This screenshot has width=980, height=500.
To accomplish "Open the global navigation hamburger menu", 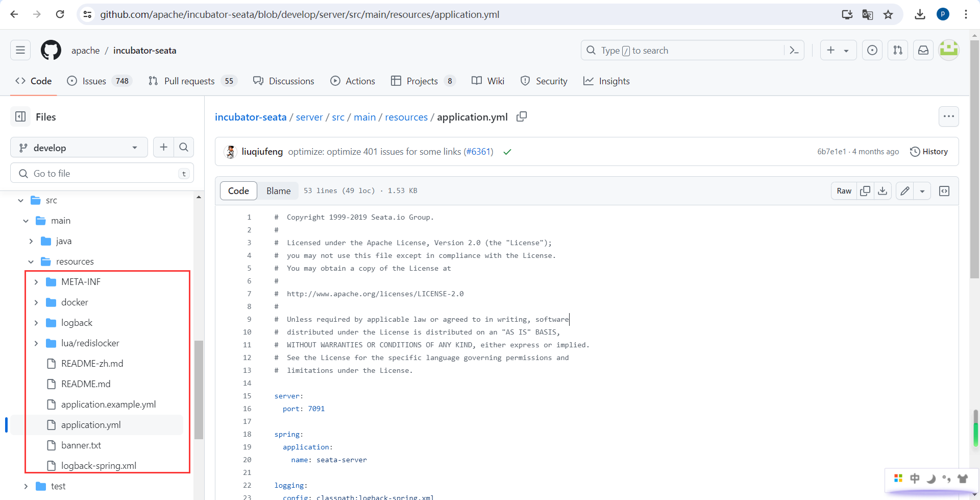I will click(20, 50).
